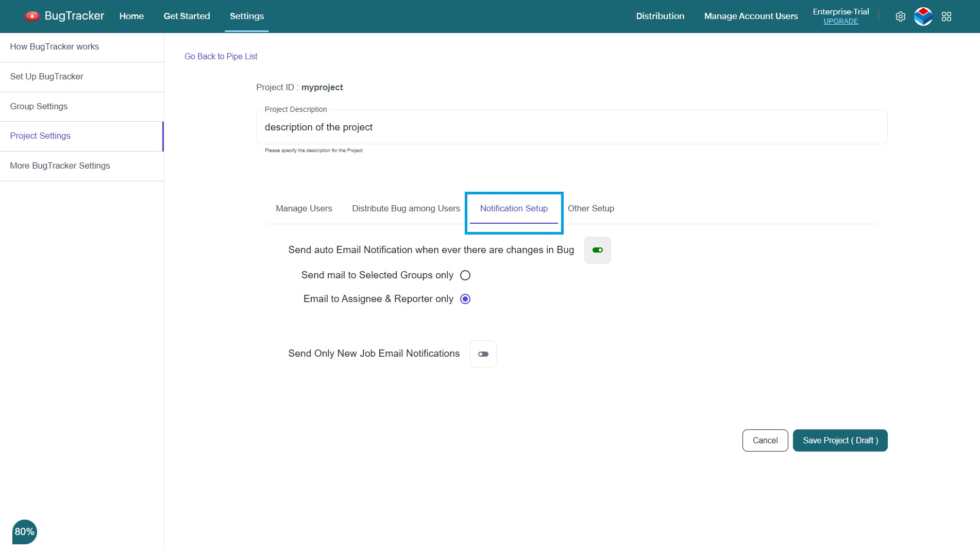Open the user profile avatar
This screenshot has width=980, height=550.
(923, 16)
